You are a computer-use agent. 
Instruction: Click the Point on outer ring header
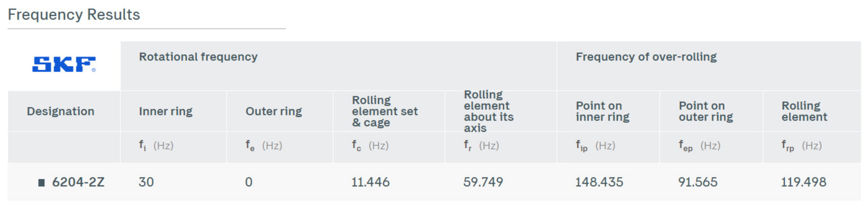point(706,111)
